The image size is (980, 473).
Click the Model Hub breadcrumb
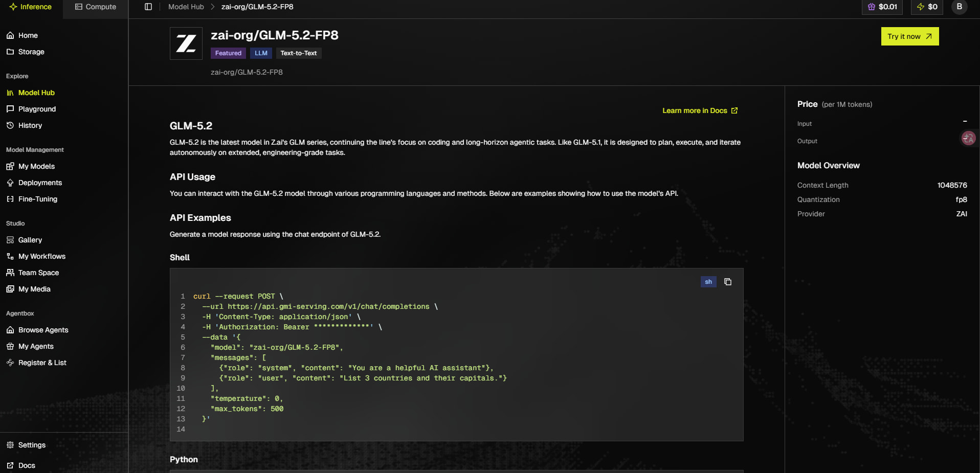point(186,7)
